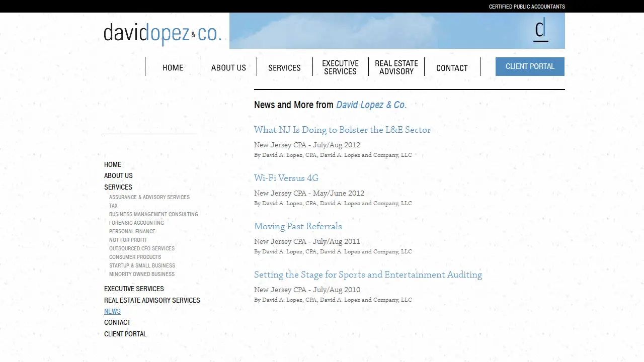Image resolution: width=644 pixels, height=362 pixels.
Task: Click EXECUTIVE SERVICES in the left sidebar
Action: pyautogui.click(x=134, y=289)
